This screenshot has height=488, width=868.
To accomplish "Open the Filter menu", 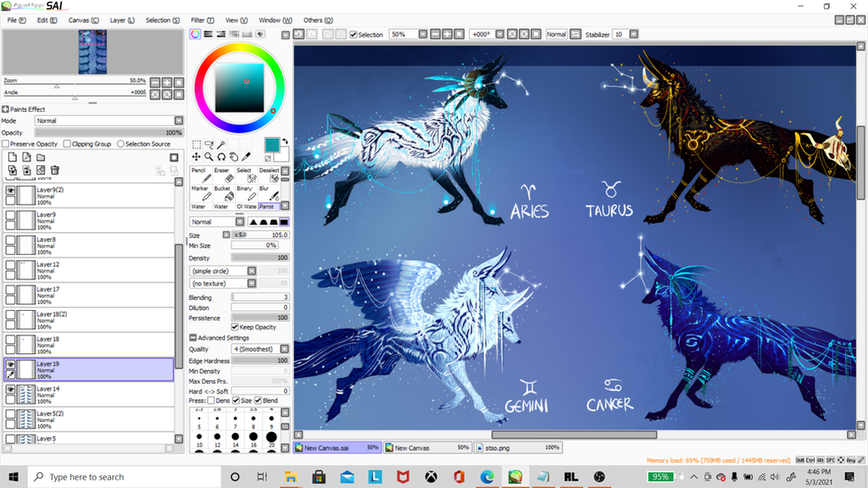I will pos(202,20).
